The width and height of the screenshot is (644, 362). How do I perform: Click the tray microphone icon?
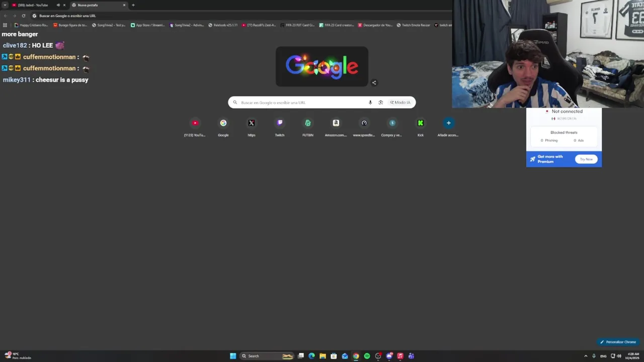point(594,356)
